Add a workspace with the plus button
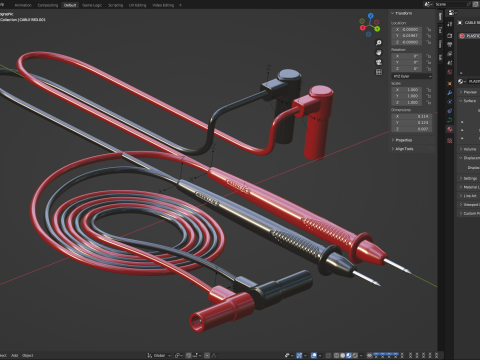 point(180,5)
